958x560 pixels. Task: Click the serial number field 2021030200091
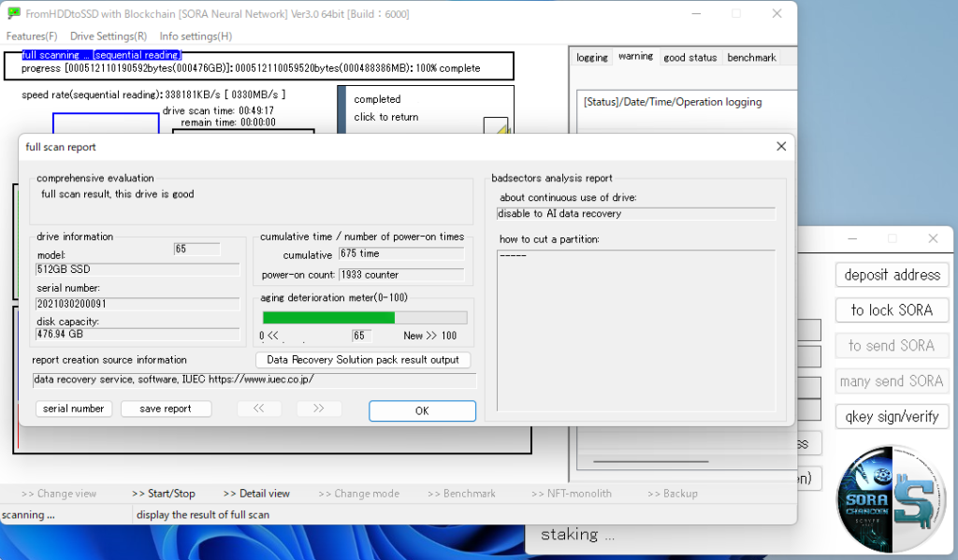pos(138,304)
